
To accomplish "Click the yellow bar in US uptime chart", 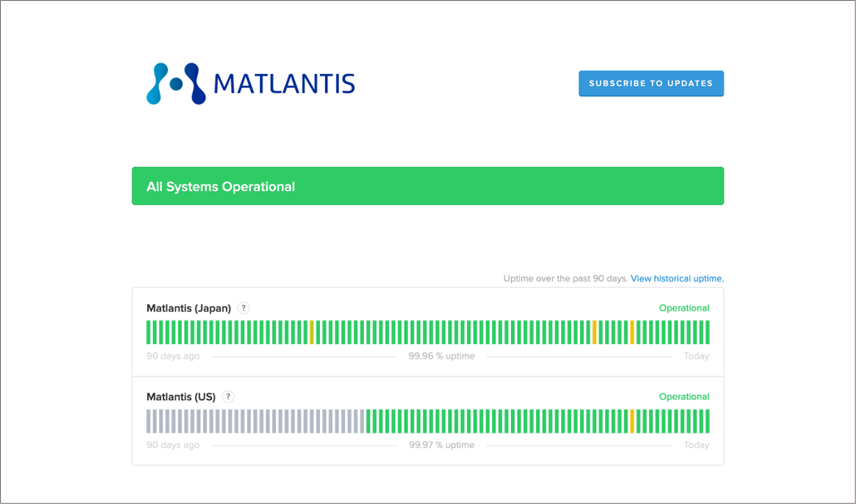I will (632, 421).
